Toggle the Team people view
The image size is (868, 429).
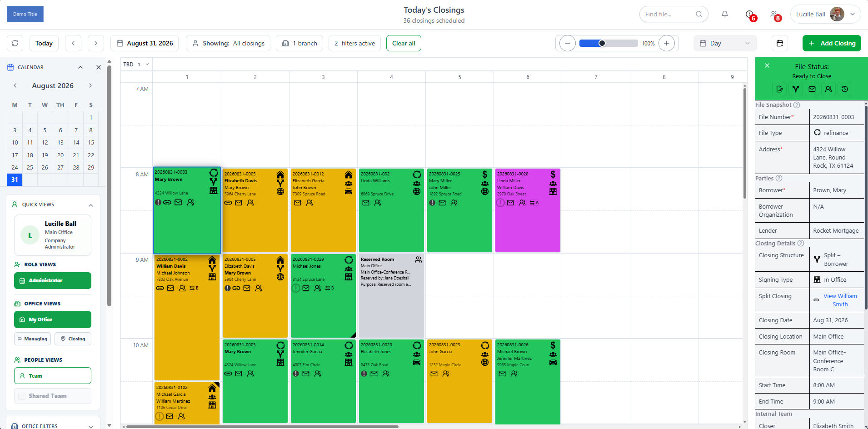53,376
